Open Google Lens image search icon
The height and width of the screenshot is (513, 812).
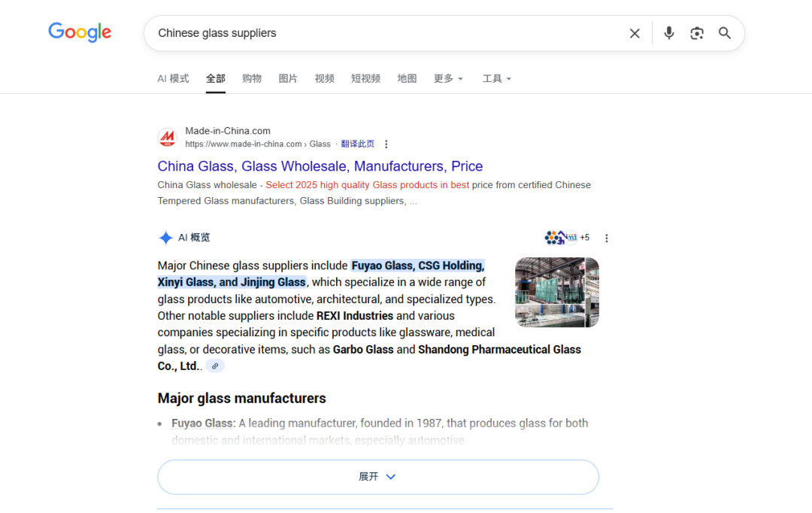(x=696, y=33)
